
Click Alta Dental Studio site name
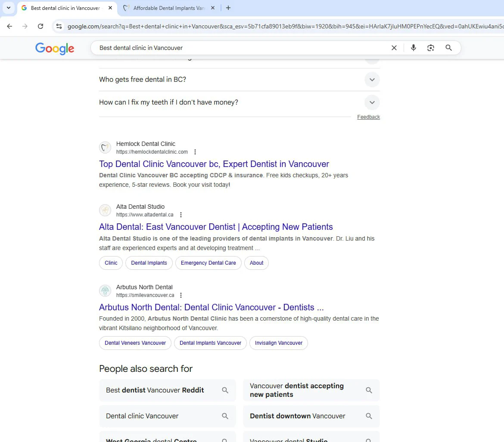pos(140,207)
